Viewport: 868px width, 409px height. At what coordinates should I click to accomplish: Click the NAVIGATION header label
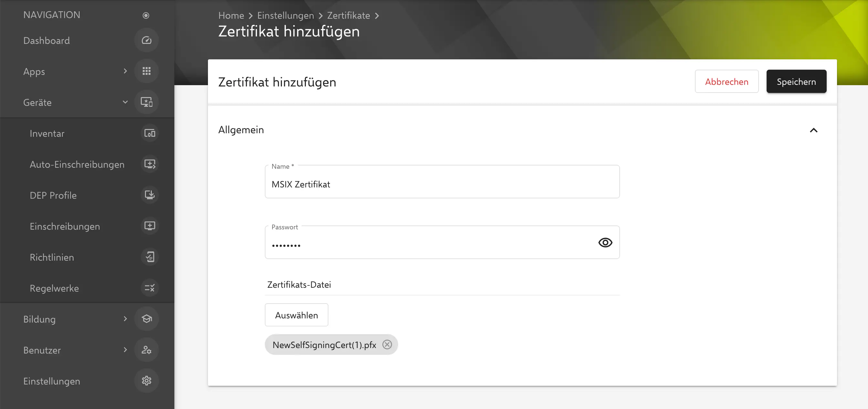point(52,15)
